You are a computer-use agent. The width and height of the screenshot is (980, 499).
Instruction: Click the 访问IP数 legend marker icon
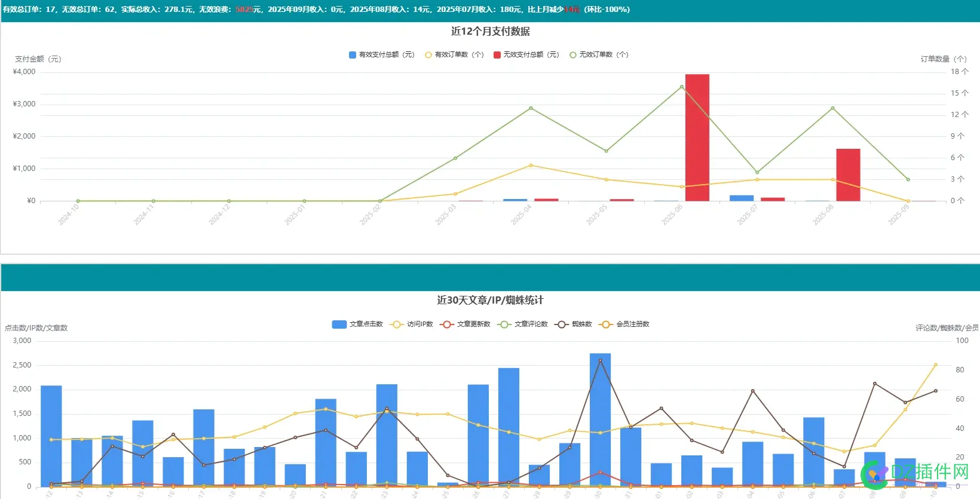click(396, 324)
